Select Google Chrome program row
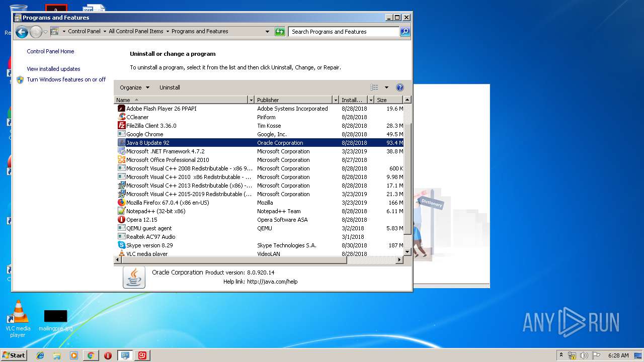The height and width of the screenshot is (362, 644). pyautogui.click(x=260, y=134)
